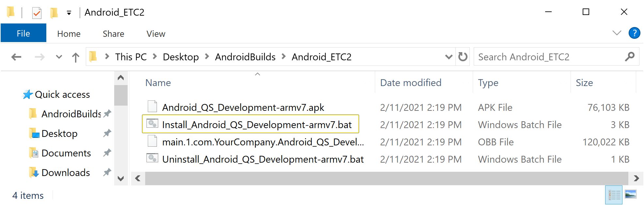644x205 pixels.
Task: Switch to the View ribbon tab
Action: 155,34
